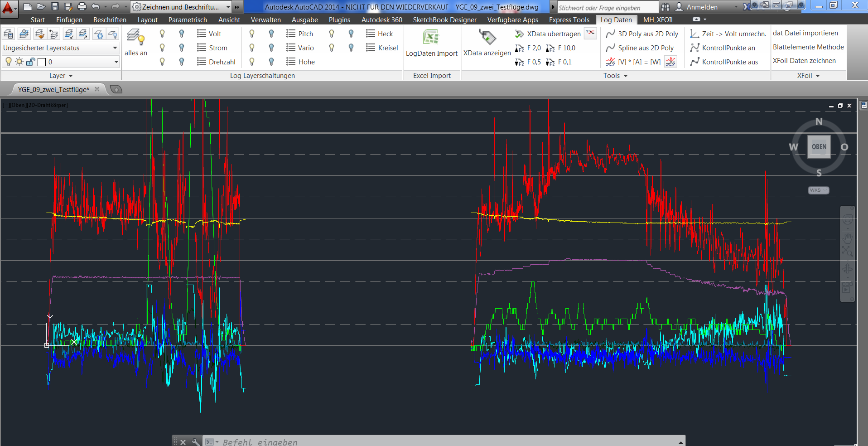Viewport: 868px width, 446px height.
Task: Click the small icon right of XData übertragen
Action: 590,33
